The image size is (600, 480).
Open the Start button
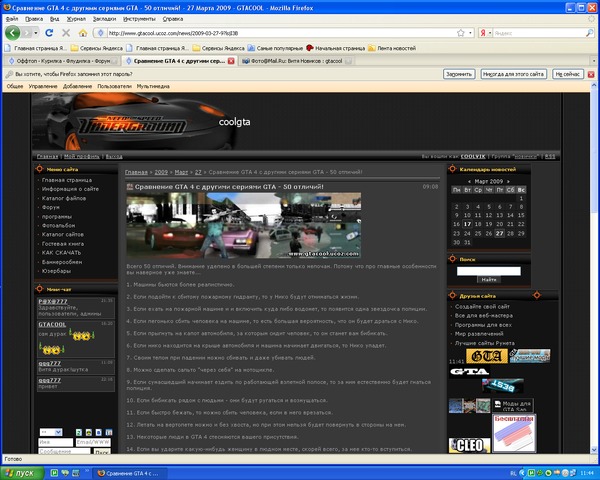(20, 473)
